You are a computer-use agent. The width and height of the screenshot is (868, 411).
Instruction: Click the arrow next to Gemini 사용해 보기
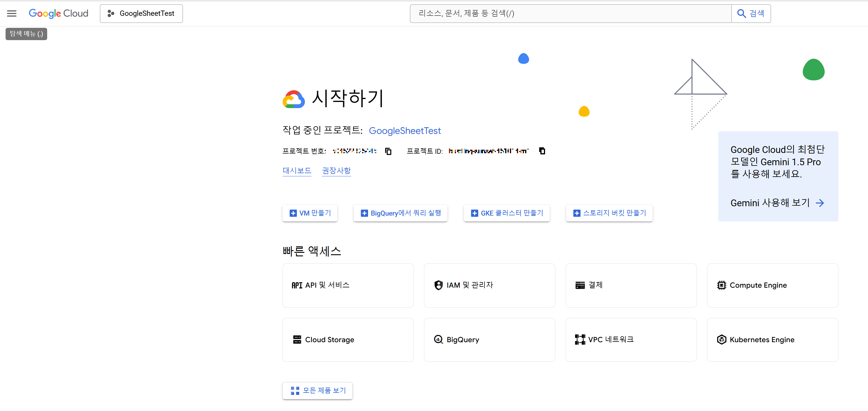pyautogui.click(x=820, y=203)
